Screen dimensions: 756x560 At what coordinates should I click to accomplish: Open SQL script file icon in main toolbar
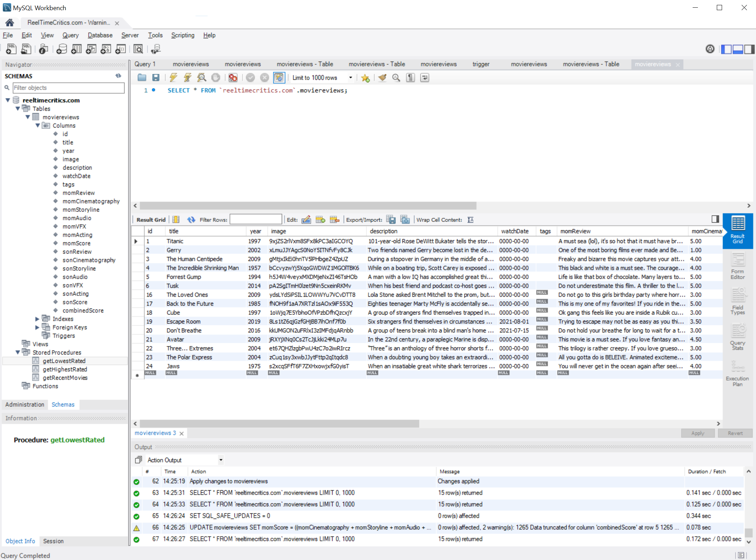(26, 49)
